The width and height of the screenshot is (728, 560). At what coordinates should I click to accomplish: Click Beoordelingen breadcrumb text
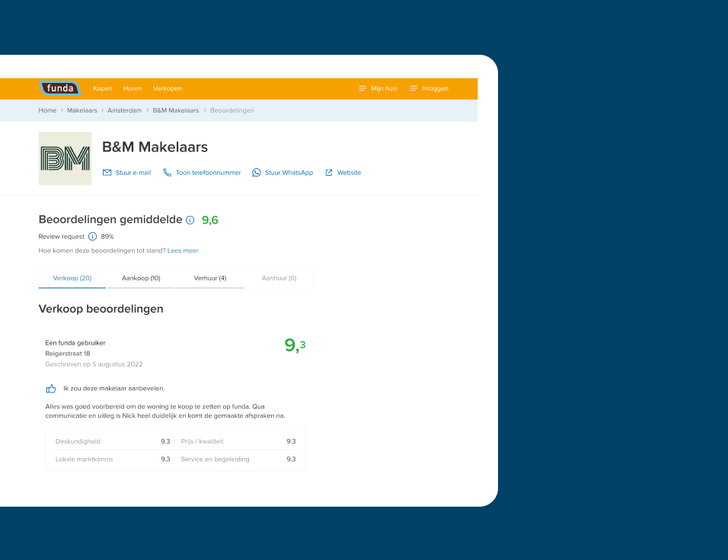tap(232, 110)
